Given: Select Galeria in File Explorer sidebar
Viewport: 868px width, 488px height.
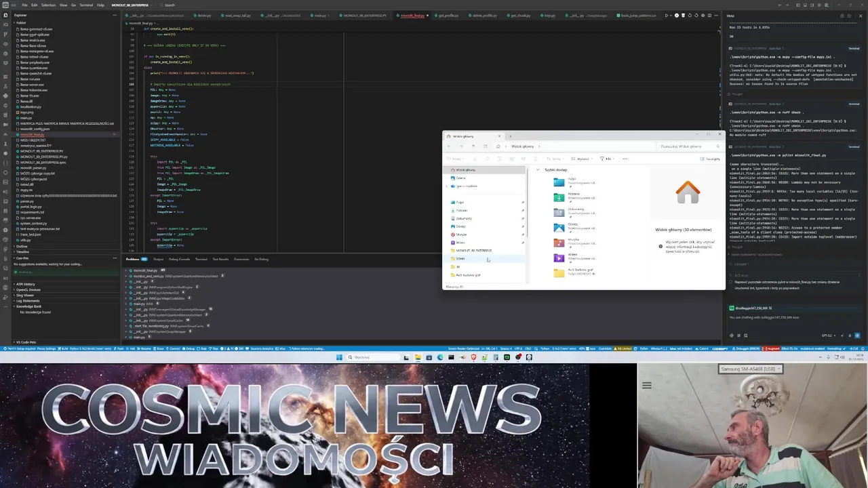Looking at the screenshot, I should (460, 178).
